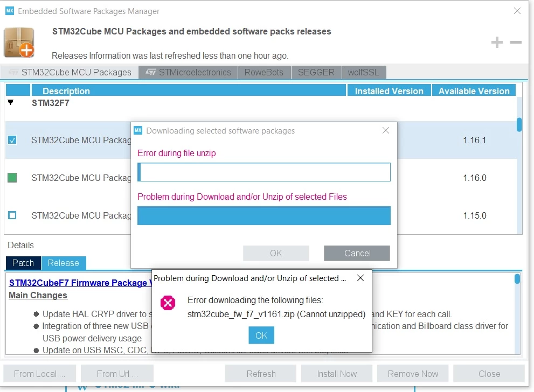Image resolution: width=534 pixels, height=392 pixels.
Task: Click the package list vertical scrollbar thumb
Action: [x=519, y=124]
